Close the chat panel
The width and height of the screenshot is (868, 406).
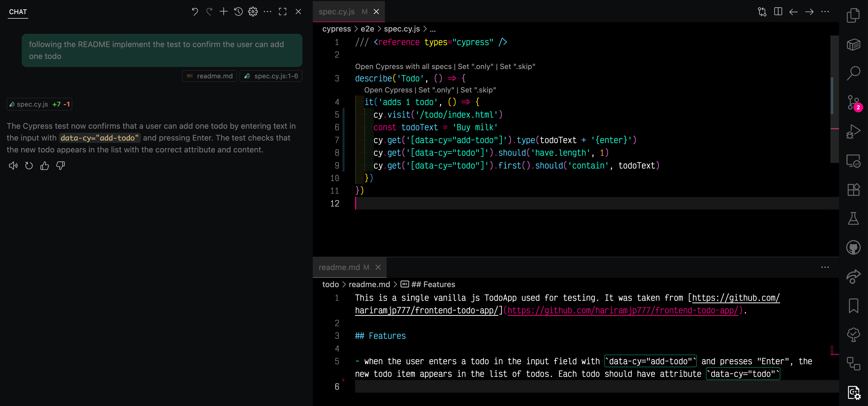click(x=298, y=12)
